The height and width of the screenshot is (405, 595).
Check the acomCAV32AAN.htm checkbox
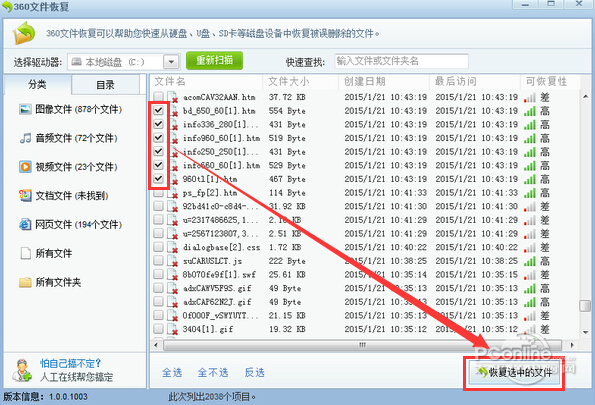158,97
